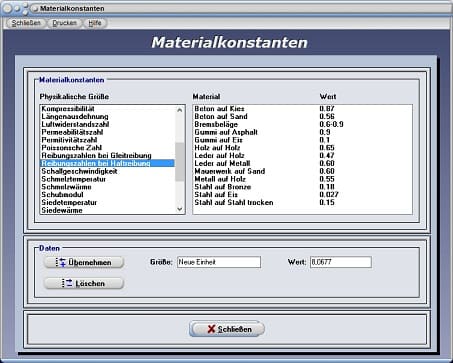Click the scroll up arrow of the Physikalische Größe list
The width and height of the screenshot is (453, 363).
(180, 110)
